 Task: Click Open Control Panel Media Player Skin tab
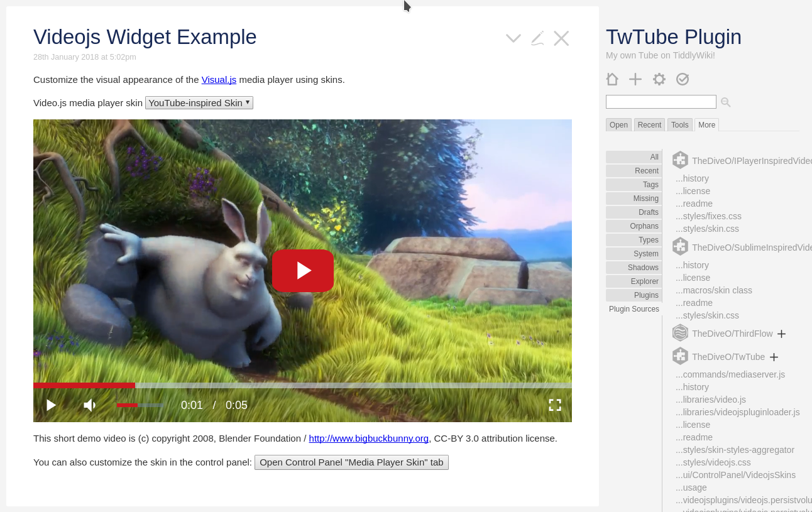coord(351,462)
